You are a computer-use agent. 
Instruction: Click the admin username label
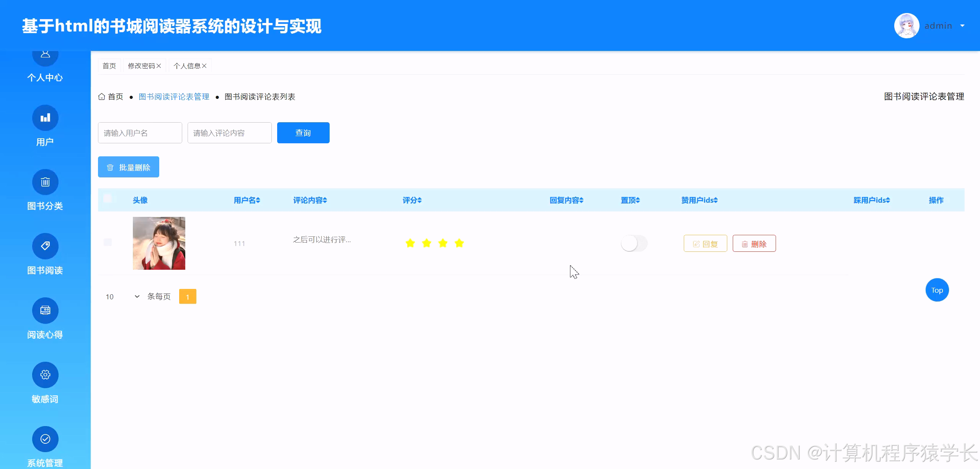[938, 26]
